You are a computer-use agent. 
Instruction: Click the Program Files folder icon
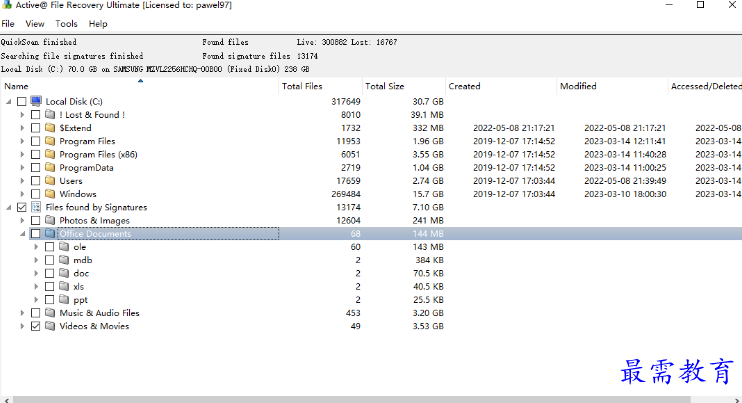[x=50, y=141]
